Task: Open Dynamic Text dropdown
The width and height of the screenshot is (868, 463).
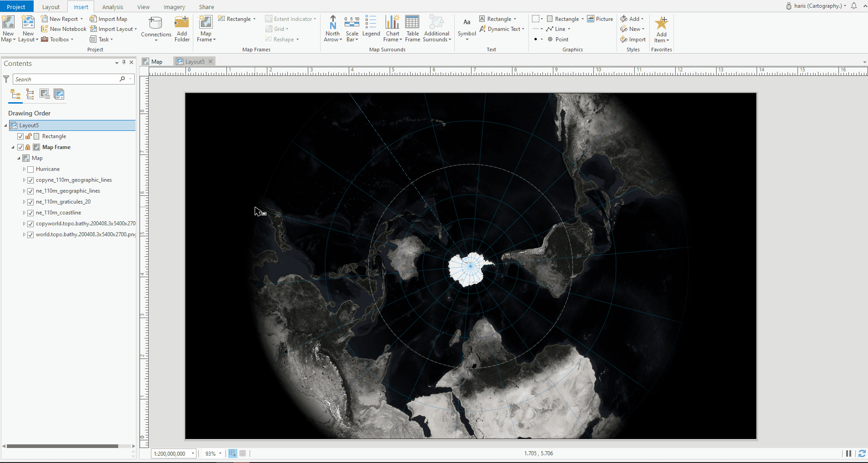Action: pos(523,29)
